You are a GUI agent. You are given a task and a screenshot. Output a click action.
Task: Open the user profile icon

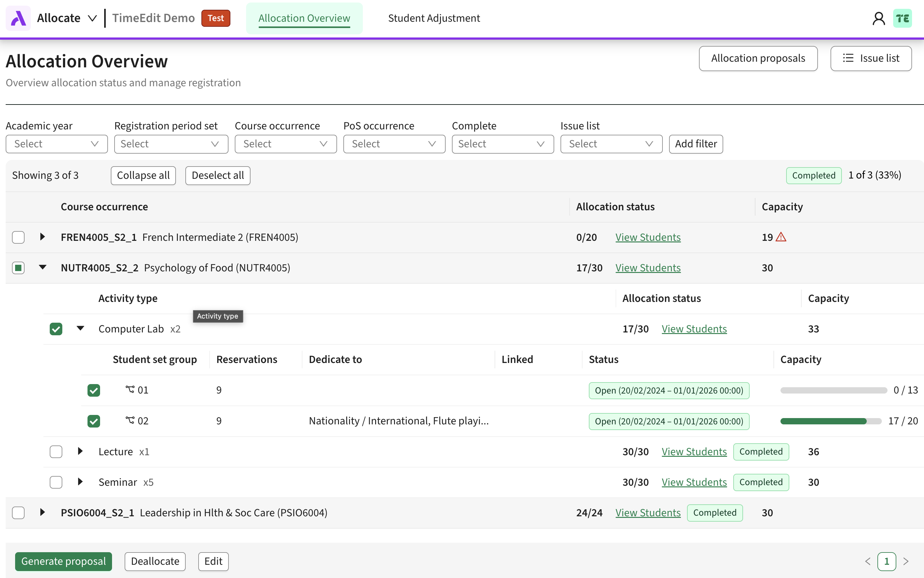coord(879,18)
